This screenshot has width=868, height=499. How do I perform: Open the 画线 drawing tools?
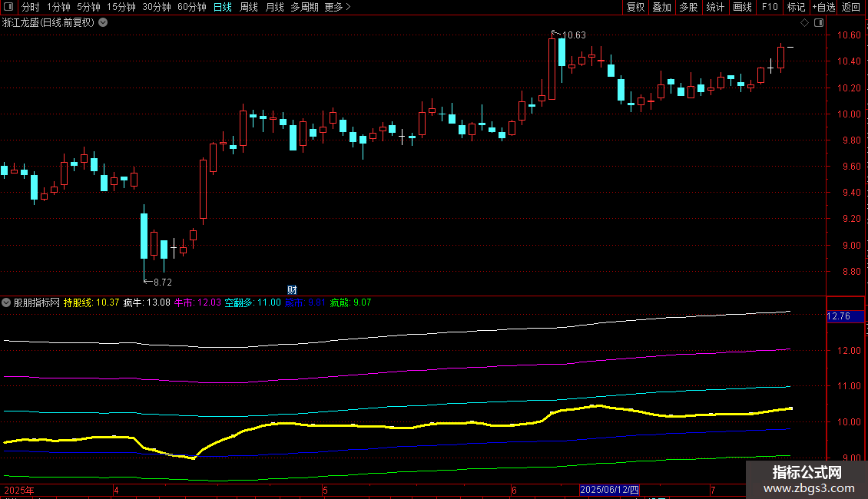(742, 7)
